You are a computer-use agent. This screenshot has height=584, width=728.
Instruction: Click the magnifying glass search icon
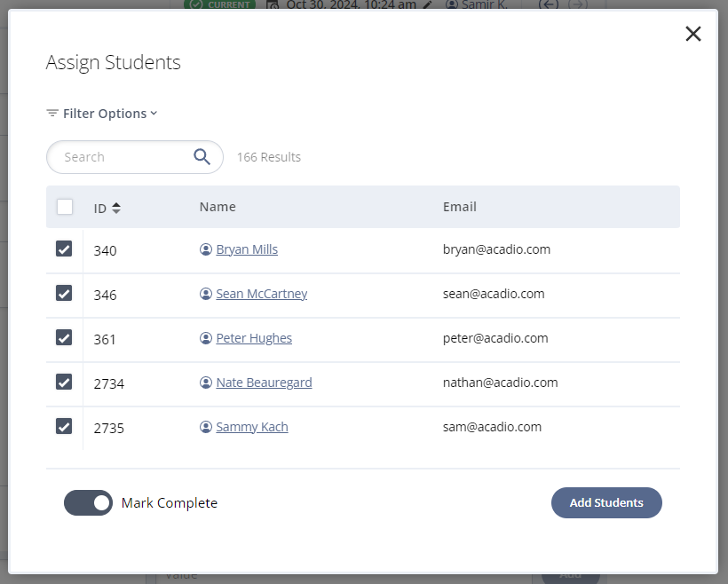pyautogui.click(x=202, y=157)
